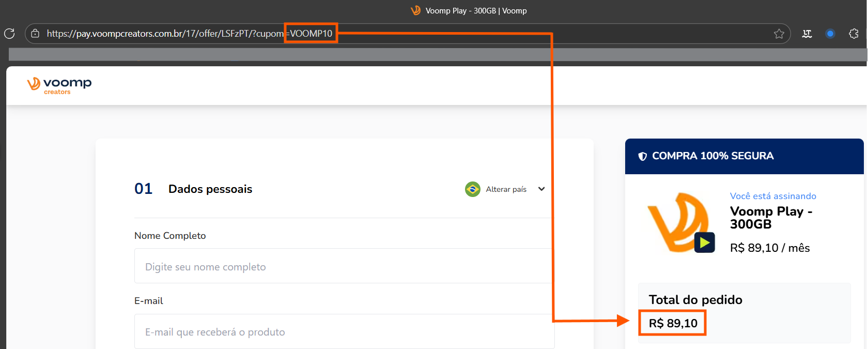Viewport: 868px width, 349px height.
Task: Click the play badge on the product image
Action: coord(704,242)
